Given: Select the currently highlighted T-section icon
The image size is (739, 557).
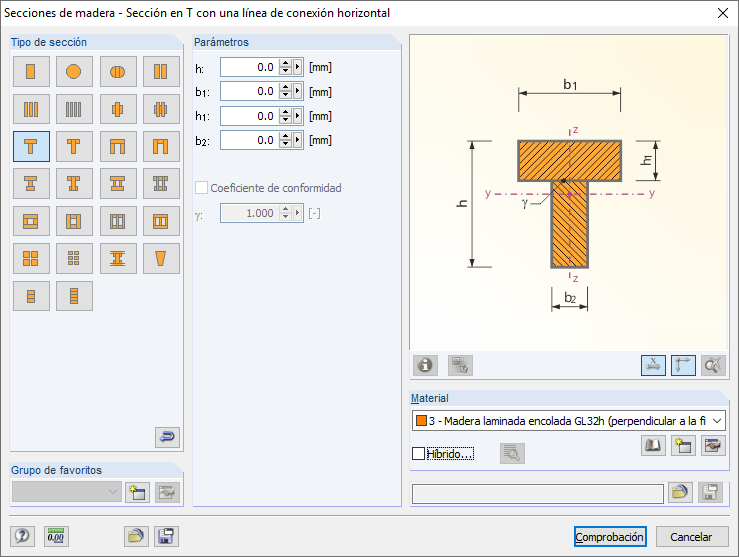Looking at the screenshot, I should pos(31,147).
